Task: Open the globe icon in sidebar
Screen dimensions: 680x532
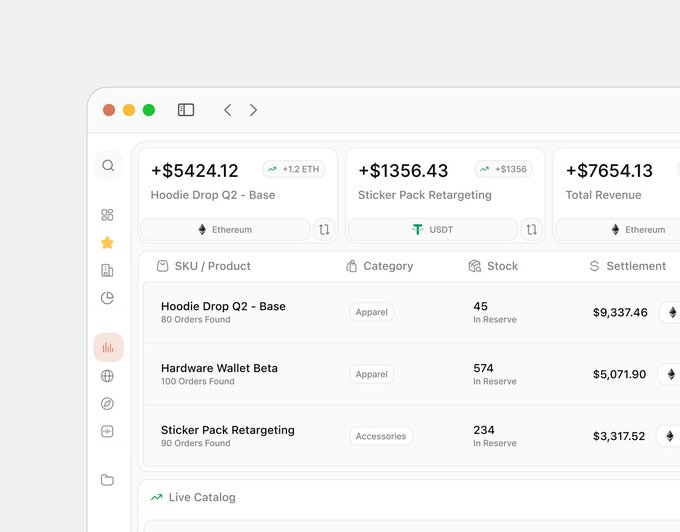Action: [x=107, y=375]
